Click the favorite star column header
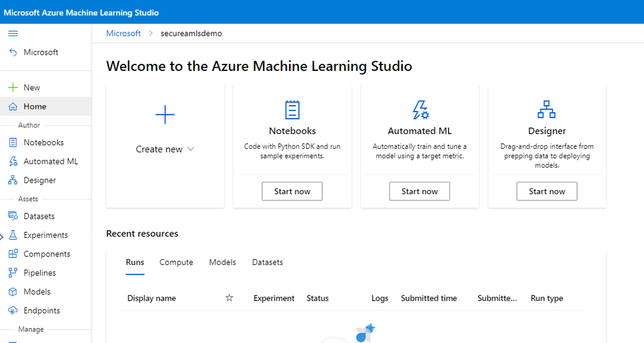644x343 pixels. 229,298
